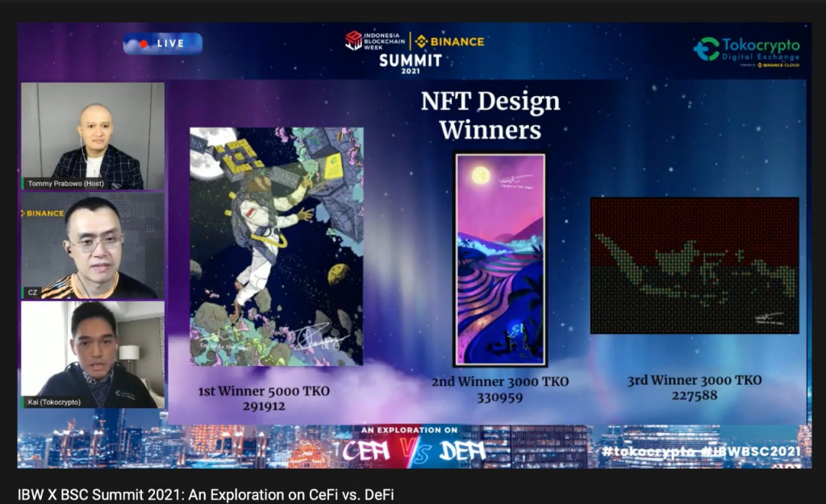Viewport: 826px width, 504px height.
Task: Click the Indonesia Blockchain Week cube logo
Action: tap(353, 41)
